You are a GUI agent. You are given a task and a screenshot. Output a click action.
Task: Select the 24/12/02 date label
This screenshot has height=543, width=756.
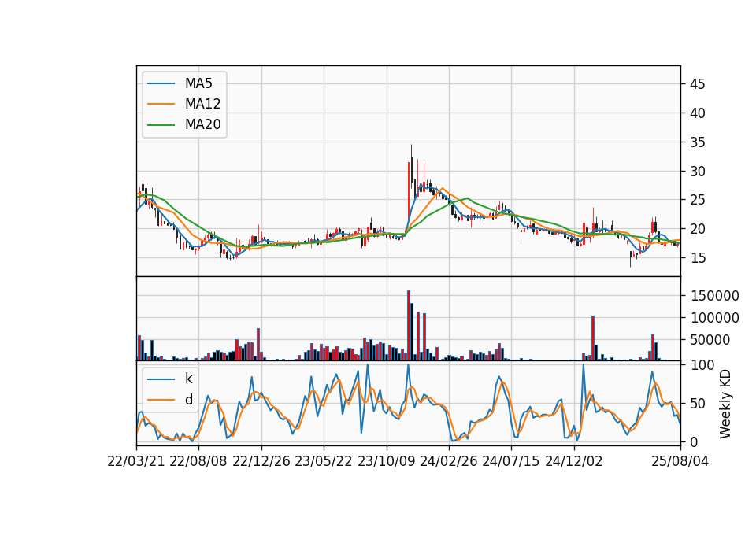coord(574,462)
